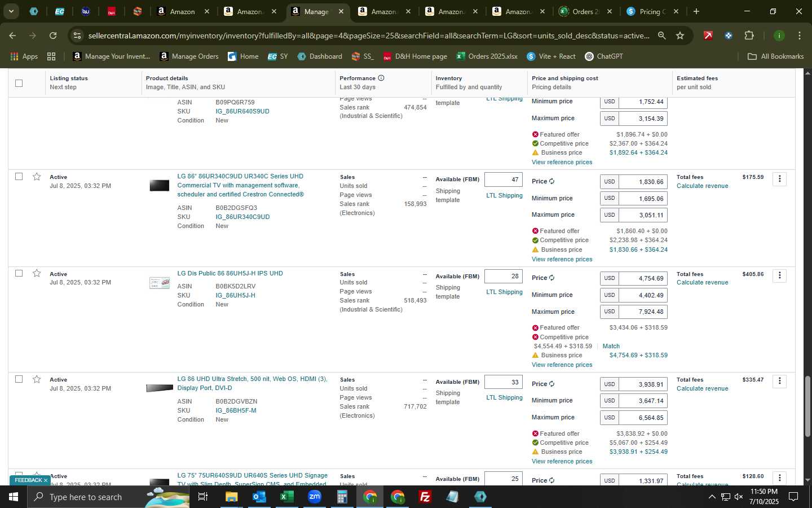This screenshot has width=812, height=508.
Task: Star the LG 86 UHD Ultra Stretch listing
Action: tap(37, 379)
